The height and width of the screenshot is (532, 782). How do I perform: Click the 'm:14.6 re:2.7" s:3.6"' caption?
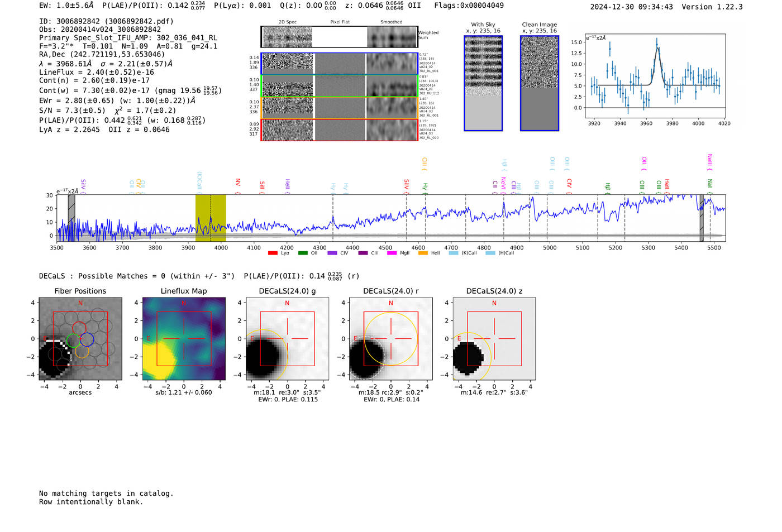[x=494, y=392]
